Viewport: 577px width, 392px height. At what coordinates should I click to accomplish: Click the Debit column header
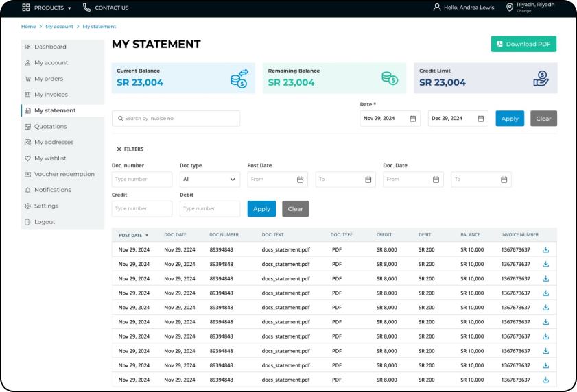[425, 234]
